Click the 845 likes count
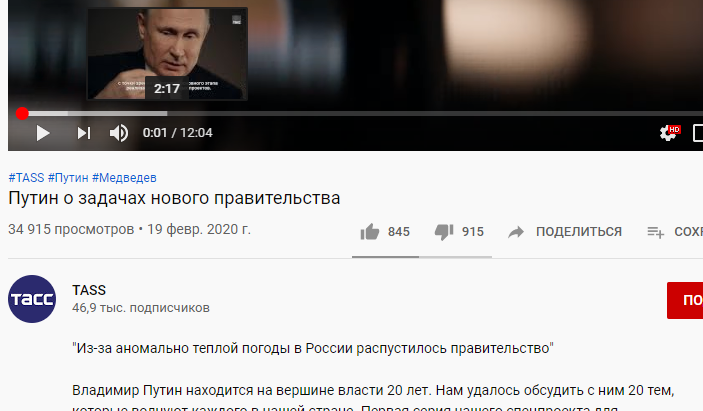The height and width of the screenshot is (411, 703). 399,232
